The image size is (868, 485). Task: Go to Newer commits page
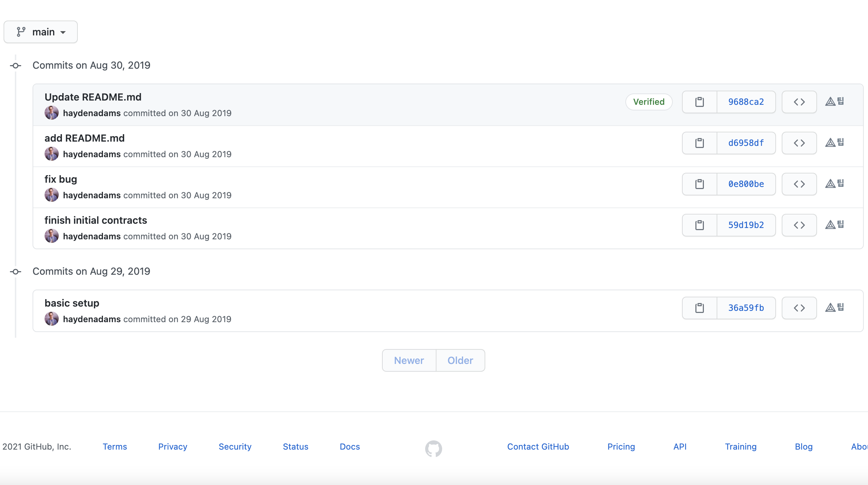coord(409,360)
